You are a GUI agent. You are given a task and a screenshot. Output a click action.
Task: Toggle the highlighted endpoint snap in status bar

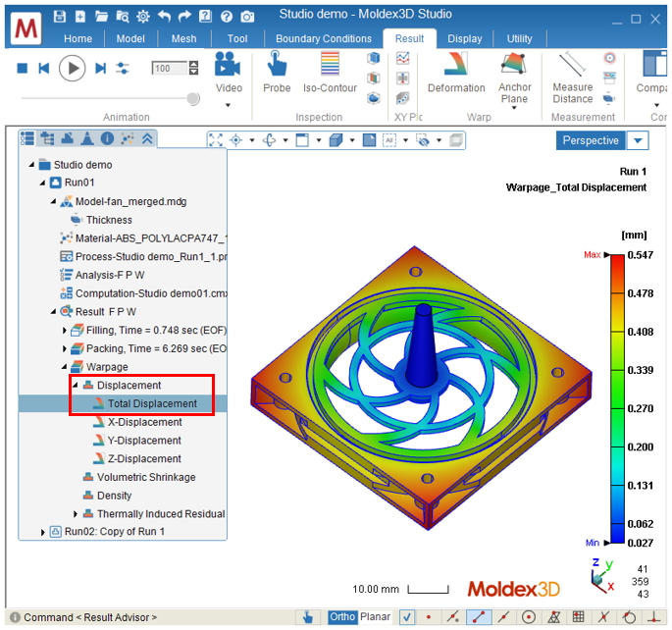pos(479,617)
